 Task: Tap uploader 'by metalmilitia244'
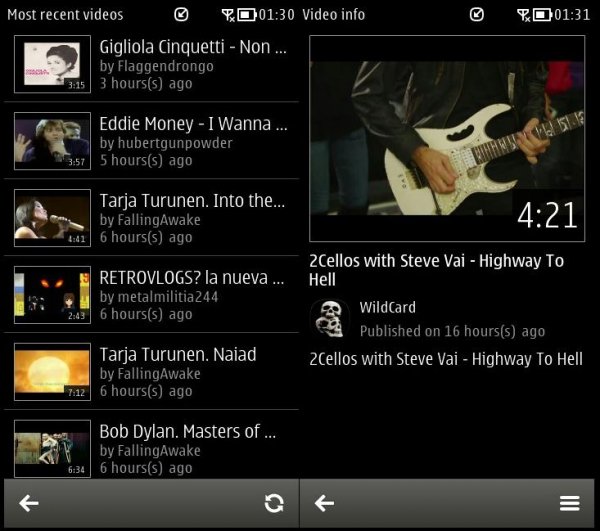[x=159, y=297]
